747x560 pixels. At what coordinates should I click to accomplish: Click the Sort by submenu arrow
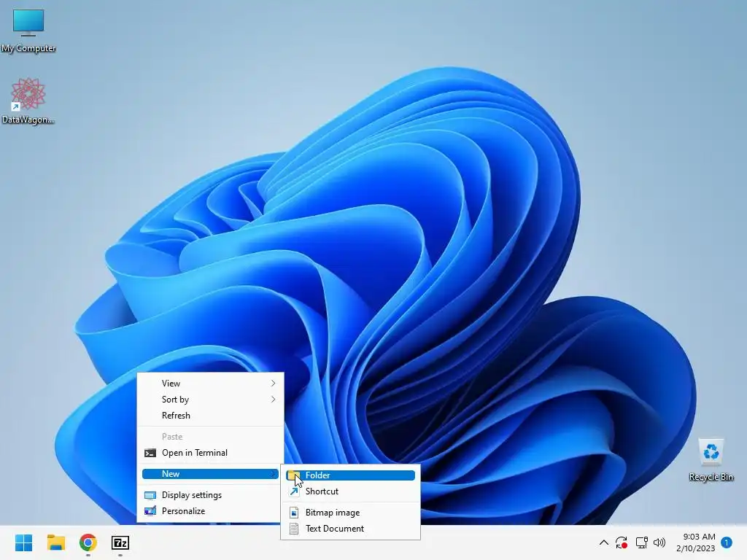[x=273, y=400]
